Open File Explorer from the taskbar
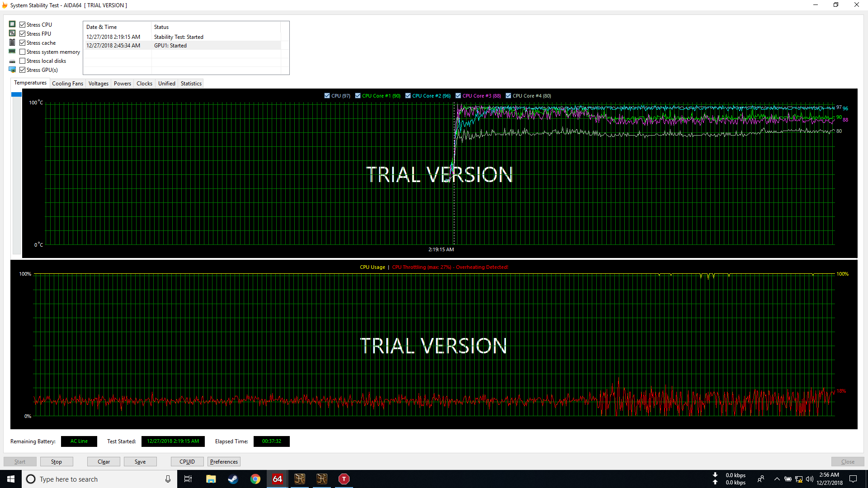This screenshot has width=868, height=488. 211,479
